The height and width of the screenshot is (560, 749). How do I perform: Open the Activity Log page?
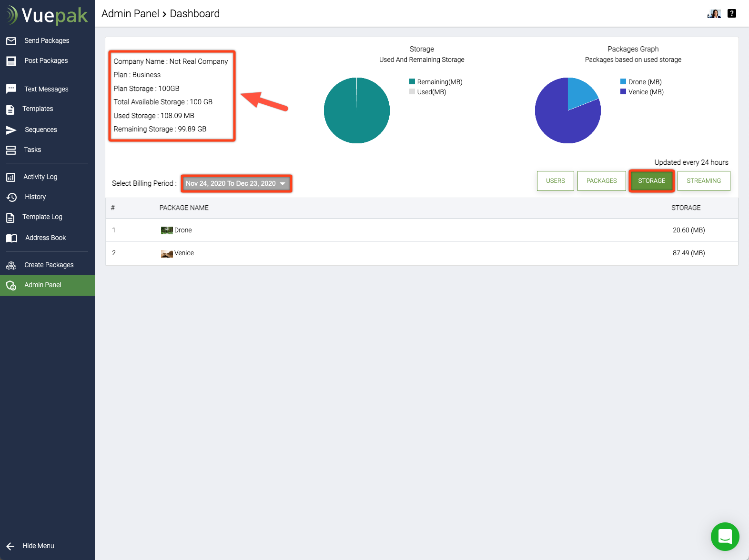coord(40,177)
